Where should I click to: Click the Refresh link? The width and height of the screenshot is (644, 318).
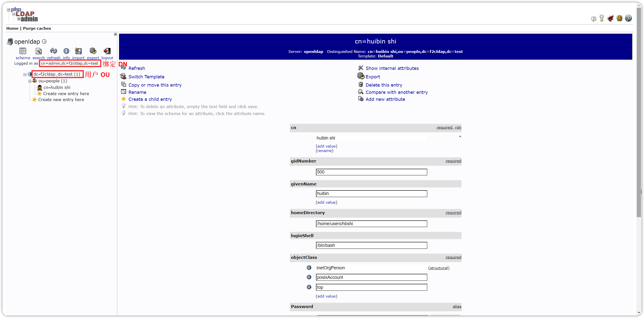pos(137,68)
